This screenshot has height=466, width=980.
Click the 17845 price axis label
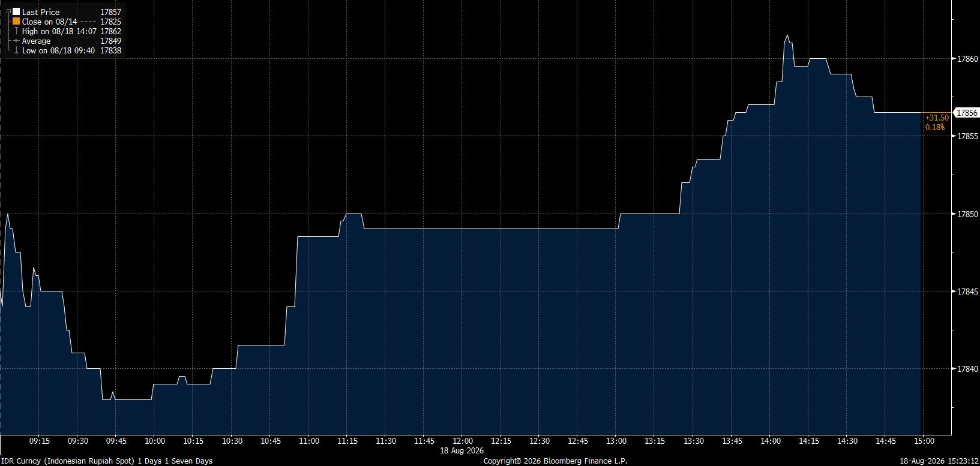[x=967, y=291]
